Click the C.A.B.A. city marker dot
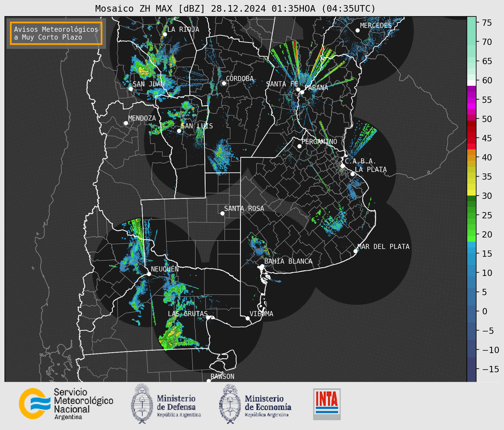Viewport: 504px width, 430px height. coord(343,166)
